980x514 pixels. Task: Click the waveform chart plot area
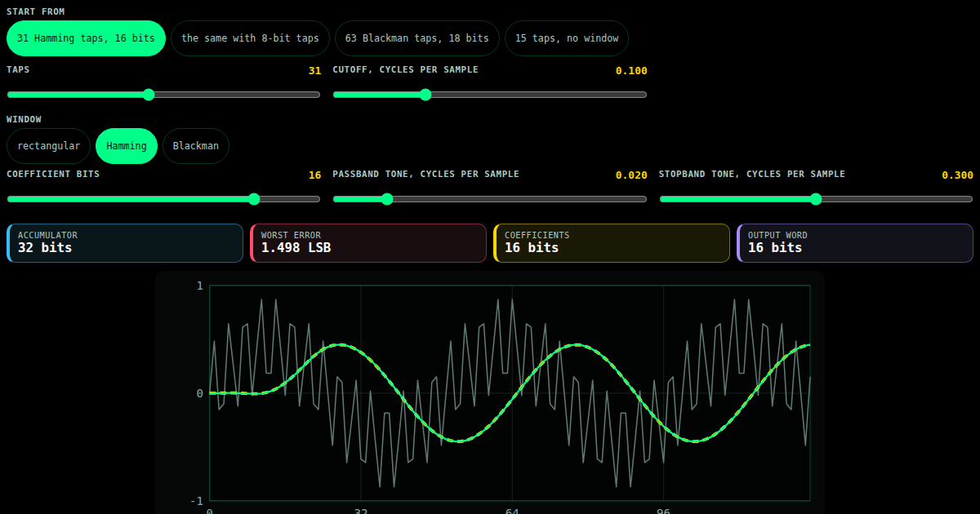(x=510, y=393)
